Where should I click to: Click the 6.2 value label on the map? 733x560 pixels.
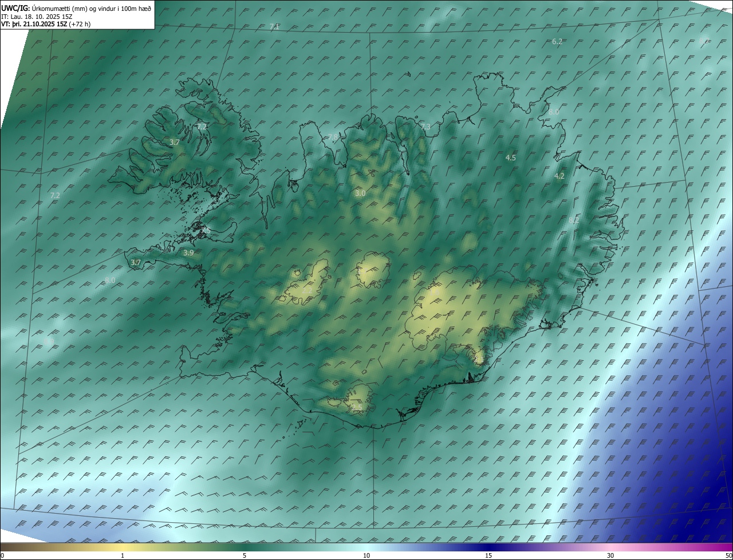click(557, 41)
